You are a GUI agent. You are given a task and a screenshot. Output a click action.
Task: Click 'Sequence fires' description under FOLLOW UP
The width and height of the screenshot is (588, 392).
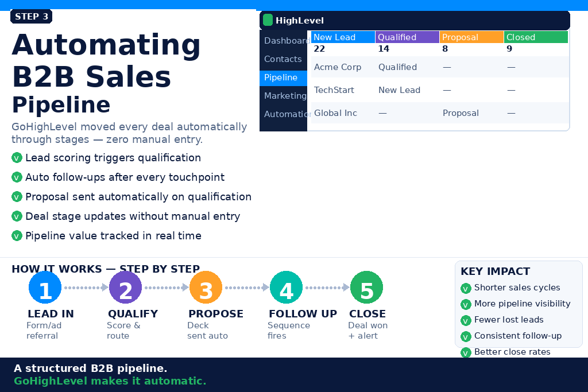(289, 331)
